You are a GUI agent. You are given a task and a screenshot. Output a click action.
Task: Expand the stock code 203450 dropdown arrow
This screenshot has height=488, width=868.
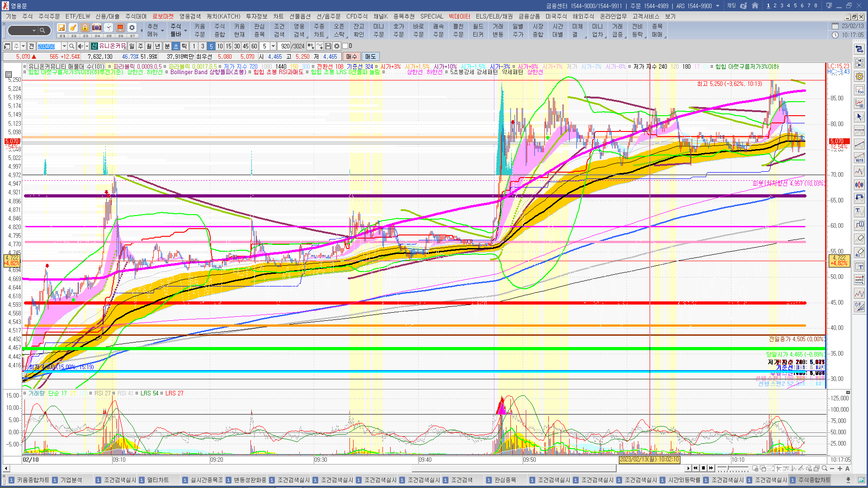[64, 46]
